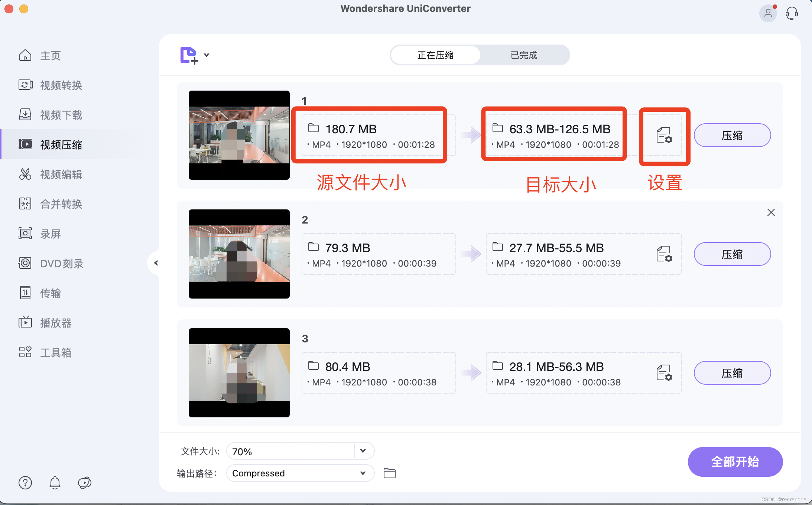812x505 pixels.
Task: Click the thumbnail of video 3
Action: click(239, 372)
